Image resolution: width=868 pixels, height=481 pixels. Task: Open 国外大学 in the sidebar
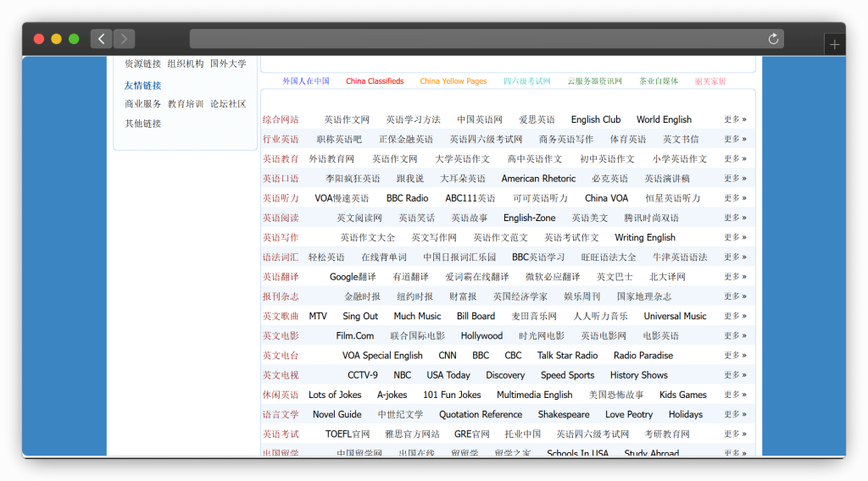click(228, 64)
